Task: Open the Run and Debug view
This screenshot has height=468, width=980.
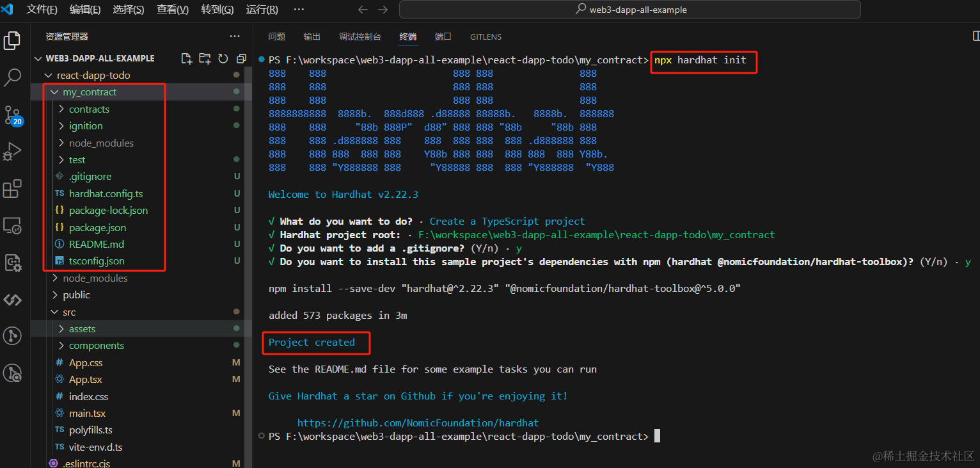Action: pyautogui.click(x=12, y=152)
